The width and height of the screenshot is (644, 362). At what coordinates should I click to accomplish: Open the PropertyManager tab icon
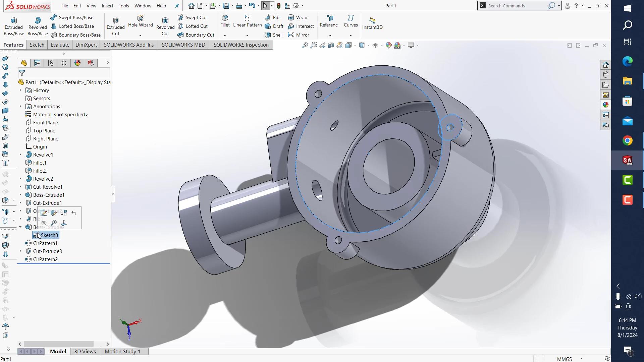click(x=37, y=63)
